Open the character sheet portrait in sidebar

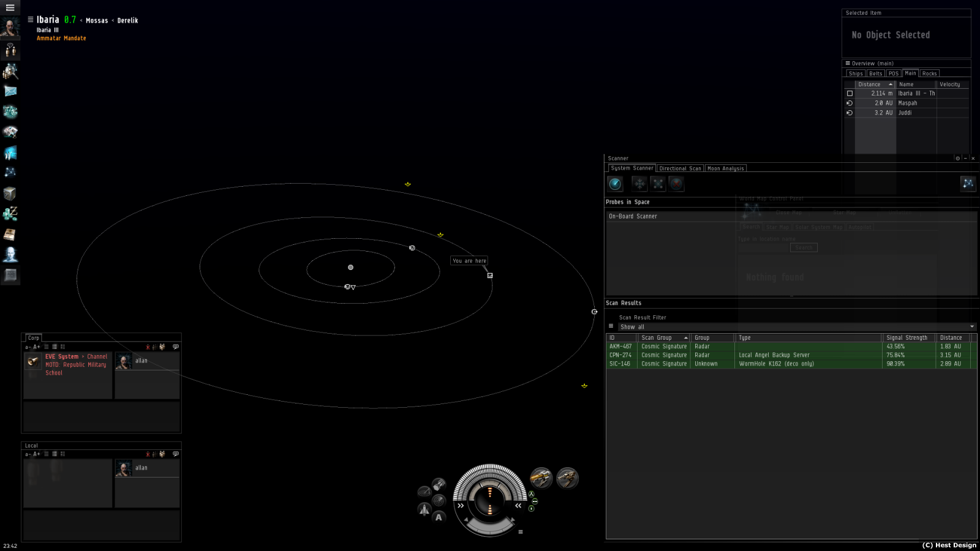[x=10, y=28]
